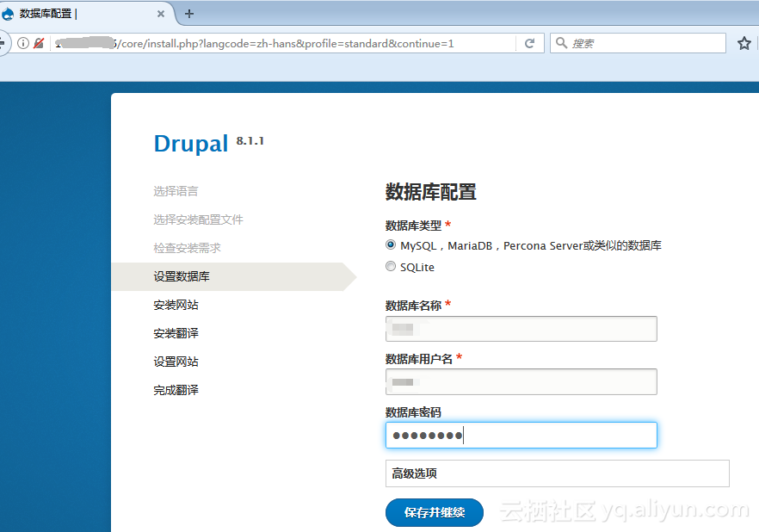Click the 数据库名称 input field
The height and width of the screenshot is (532, 759).
[521, 329]
